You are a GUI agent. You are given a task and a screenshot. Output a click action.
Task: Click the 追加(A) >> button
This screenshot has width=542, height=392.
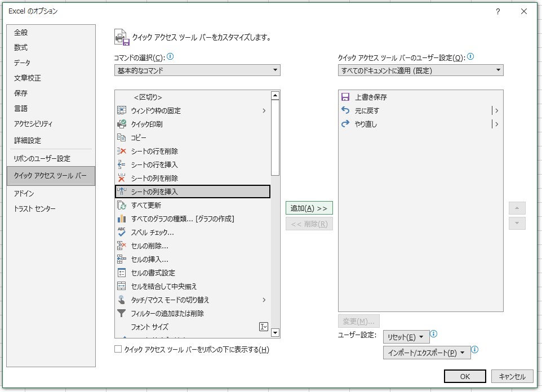(309, 208)
